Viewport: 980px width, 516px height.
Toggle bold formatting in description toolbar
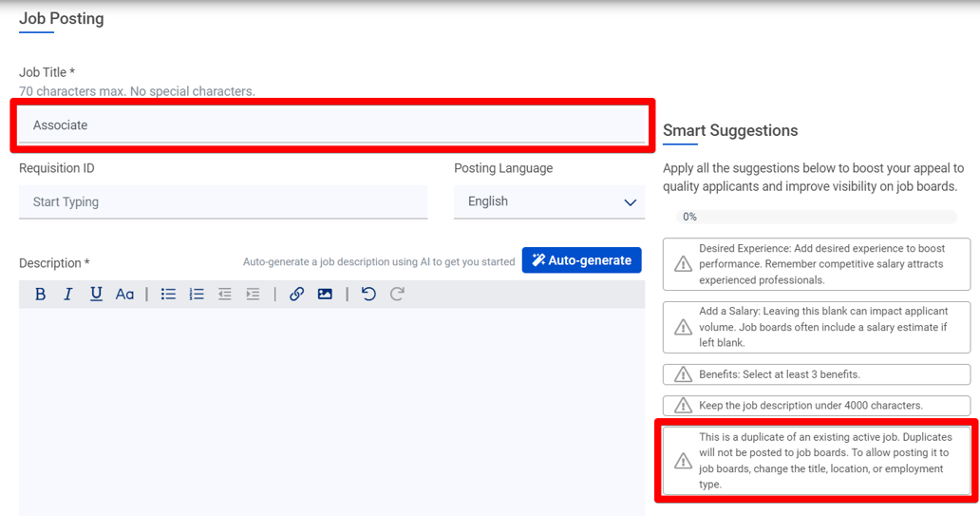40,295
